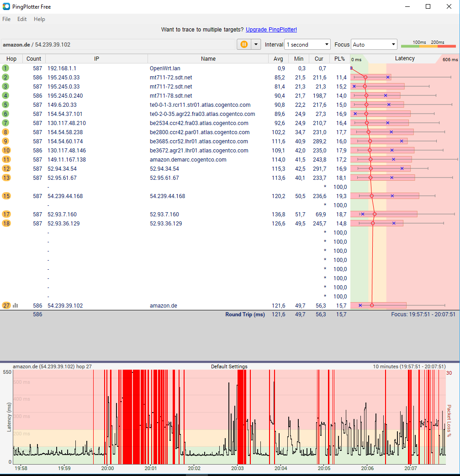Click te0-2-0-35.agr22.fra03.atlas.cogentco.com name
460x476 pixels.
click(202, 114)
